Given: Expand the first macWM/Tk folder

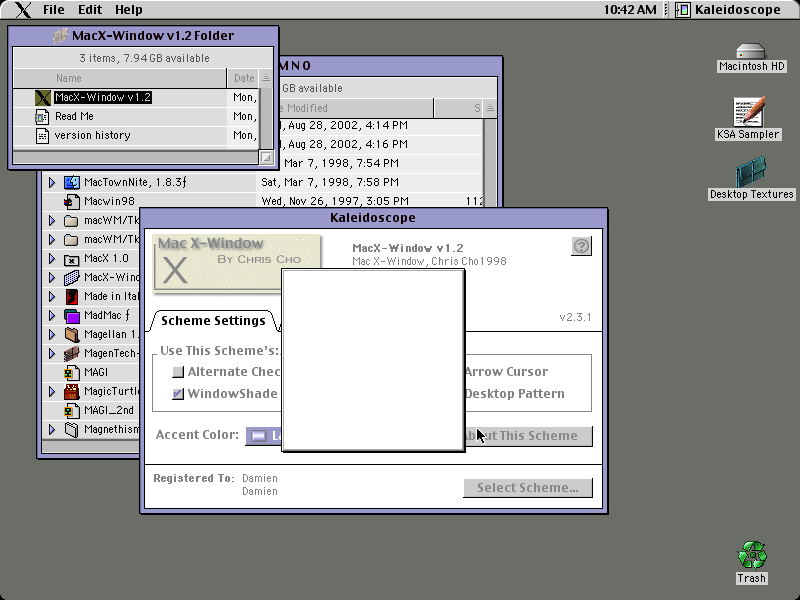Looking at the screenshot, I should 52,220.
